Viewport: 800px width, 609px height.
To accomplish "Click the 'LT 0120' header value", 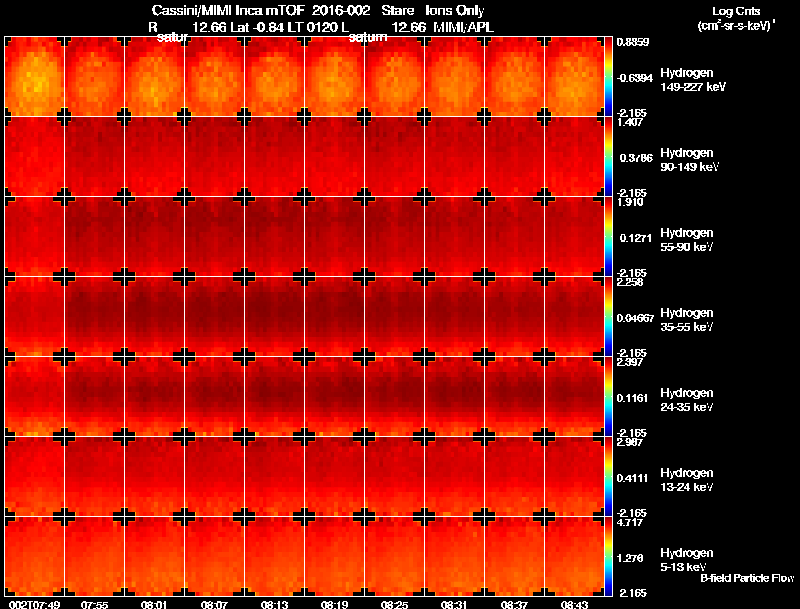I will 313,28.
